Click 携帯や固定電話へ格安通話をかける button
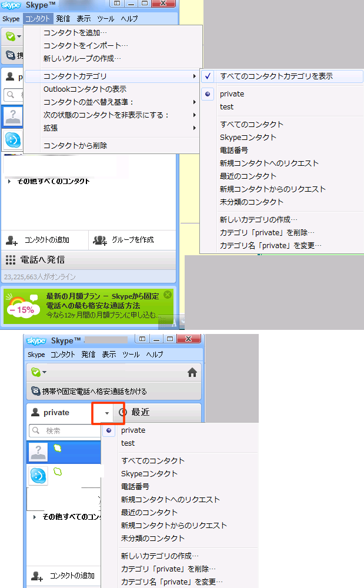364x588 pixels. [114, 391]
